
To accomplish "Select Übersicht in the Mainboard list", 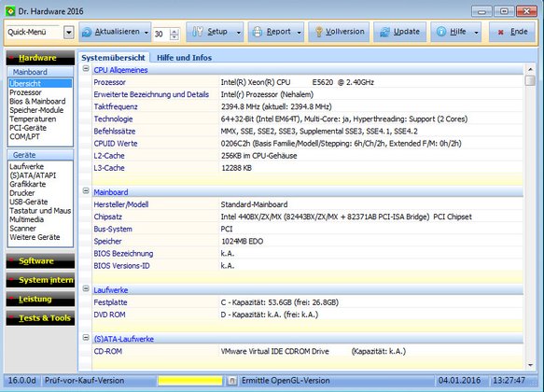I will (x=40, y=84).
